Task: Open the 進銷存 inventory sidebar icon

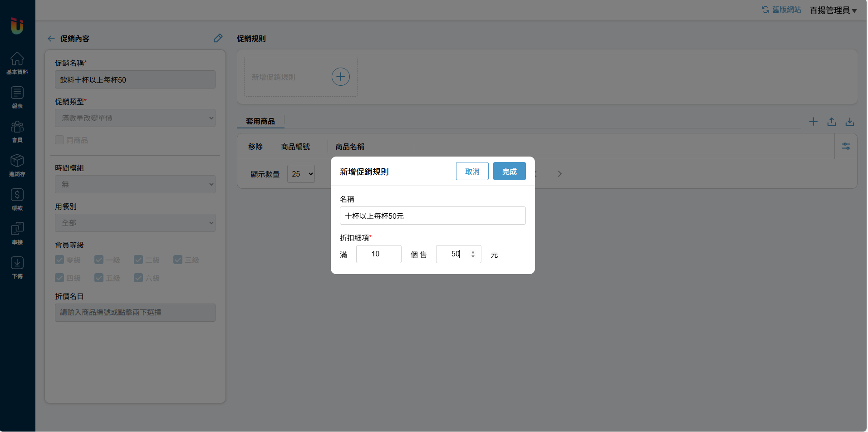Action: tap(17, 165)
